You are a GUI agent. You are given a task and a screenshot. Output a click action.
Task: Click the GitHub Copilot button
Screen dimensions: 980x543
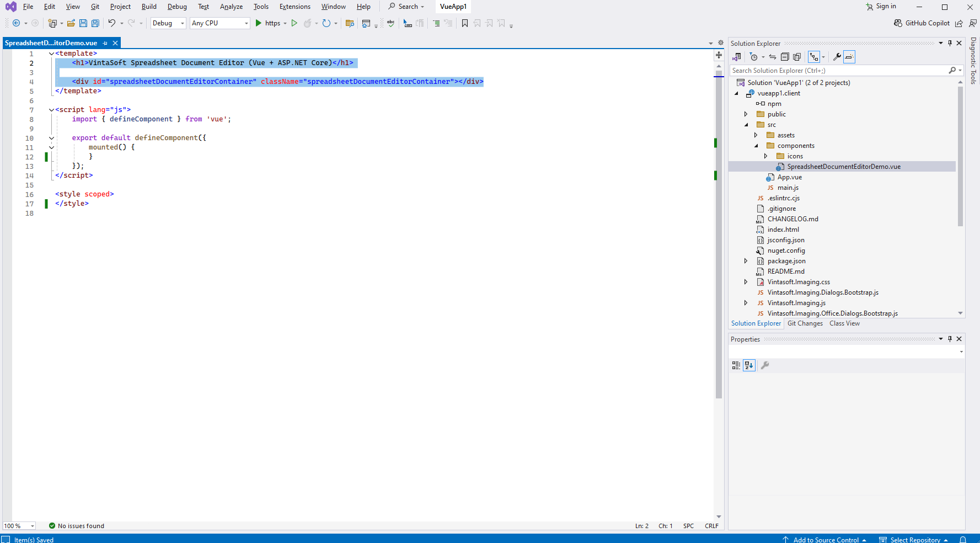click(922, 23)
